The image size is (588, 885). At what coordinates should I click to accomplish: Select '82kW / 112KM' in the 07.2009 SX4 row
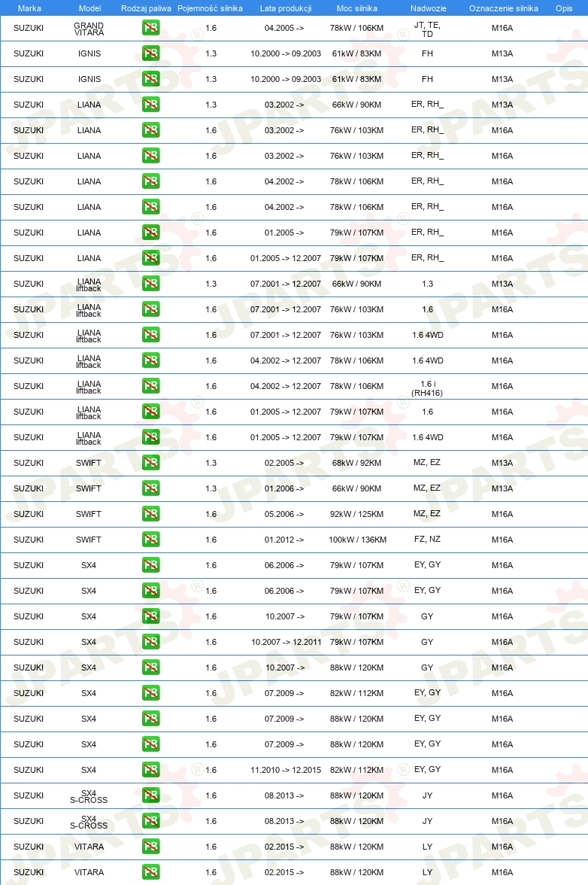point(357,693)
